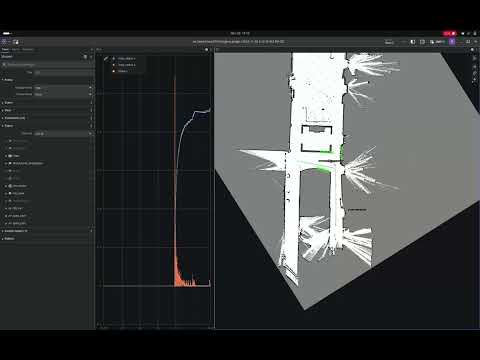
Task: Expand the Custom layers section
Action: pos(15,231)
